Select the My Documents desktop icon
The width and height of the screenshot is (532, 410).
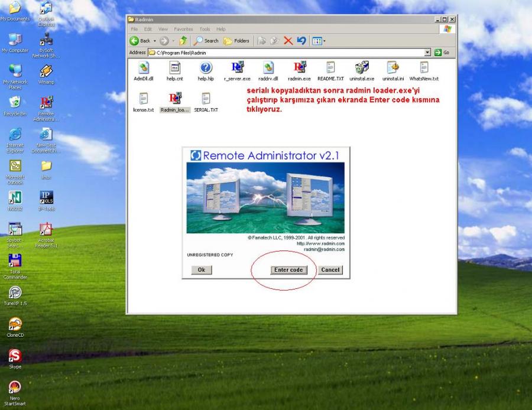click(x=15, y=11)
